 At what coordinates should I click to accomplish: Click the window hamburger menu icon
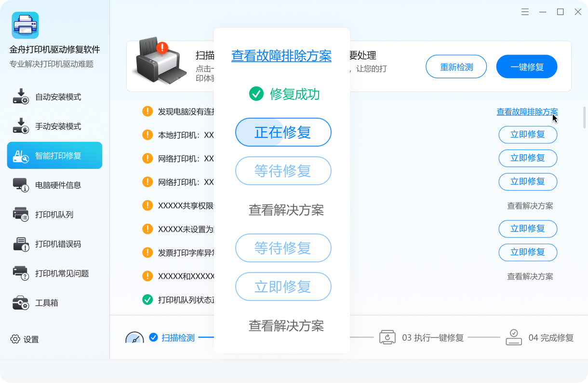[525, 12]
